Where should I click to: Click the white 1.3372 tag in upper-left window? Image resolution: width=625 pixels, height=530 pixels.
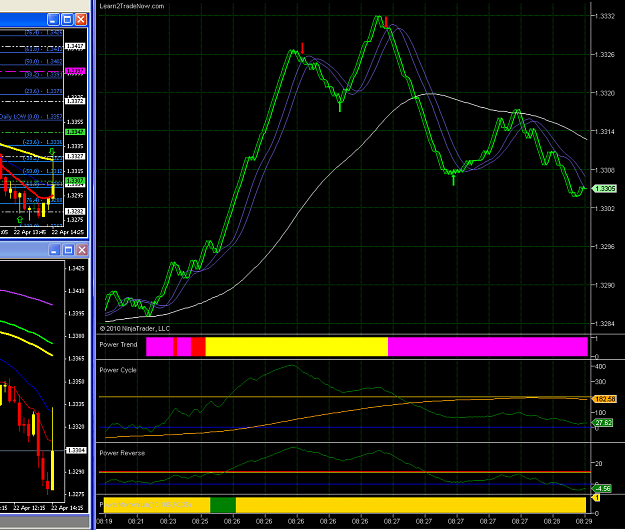(x=75, y=101)
